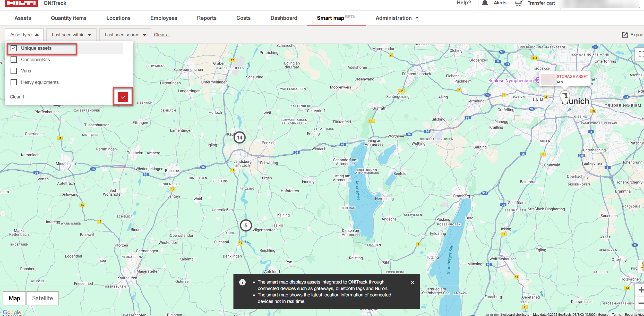Click the Bad Wörishofen label

coord(113,192)
